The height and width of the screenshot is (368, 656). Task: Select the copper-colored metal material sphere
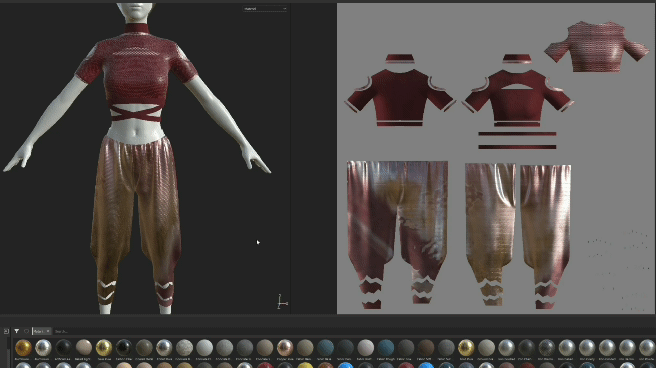point(285,348)
